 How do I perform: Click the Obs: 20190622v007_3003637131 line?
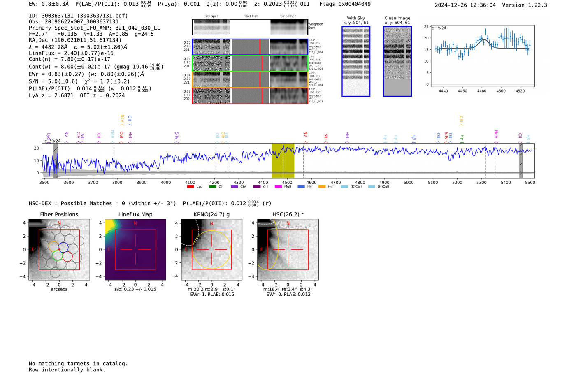point(74,22)
